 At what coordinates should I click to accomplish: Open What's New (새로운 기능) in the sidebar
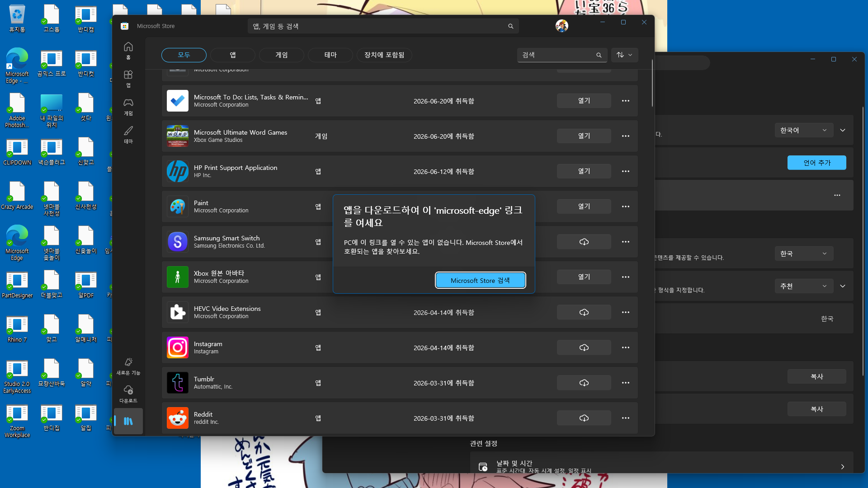pyautogui.click(x=128, y=366)
